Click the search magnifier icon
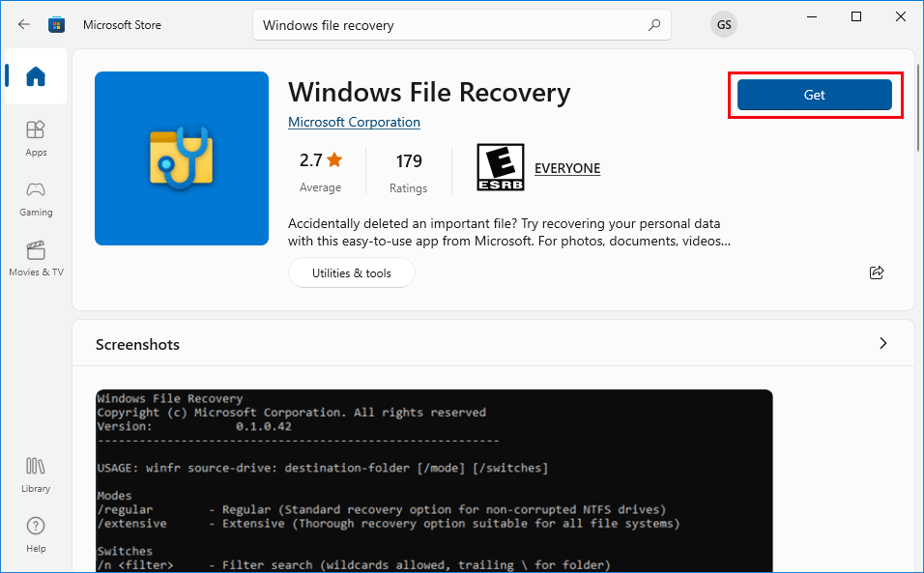This screenshot has height=573, width=924. coord(654,25)
